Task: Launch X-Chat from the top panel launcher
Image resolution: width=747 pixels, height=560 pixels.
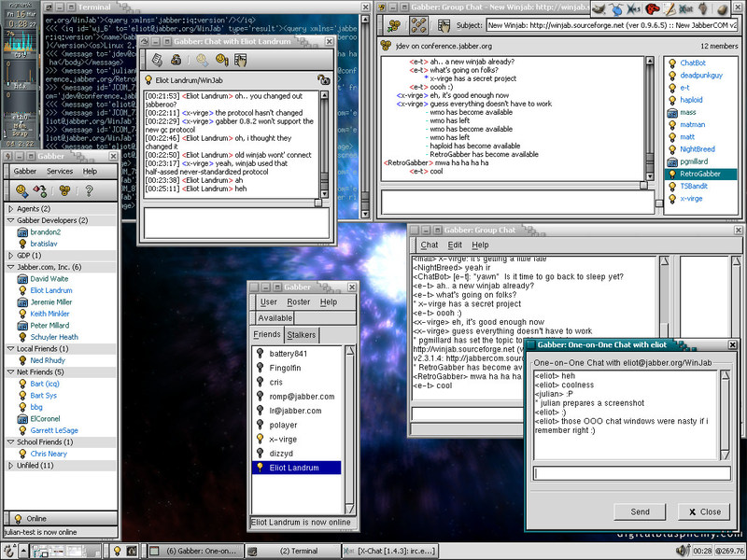Action: (686, 8)
